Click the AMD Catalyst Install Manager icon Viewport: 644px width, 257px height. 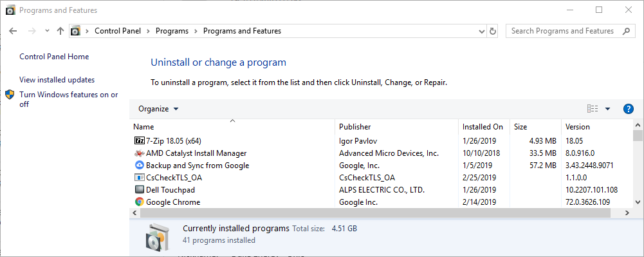coord(140,153)
